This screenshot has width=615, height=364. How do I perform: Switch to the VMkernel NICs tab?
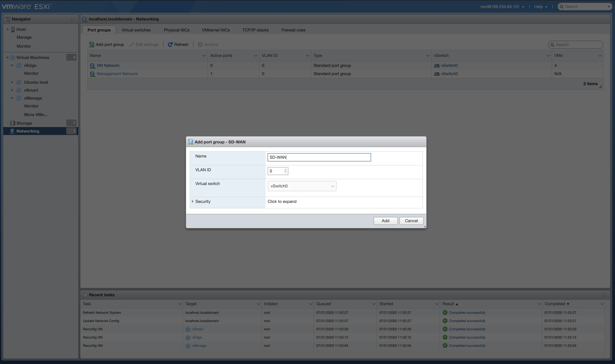click(x=216, y=30)
